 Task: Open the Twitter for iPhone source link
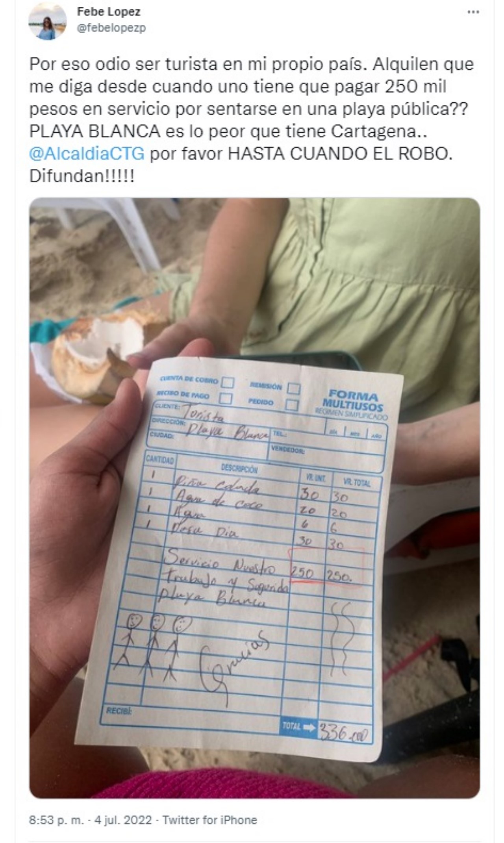point(209,821)
